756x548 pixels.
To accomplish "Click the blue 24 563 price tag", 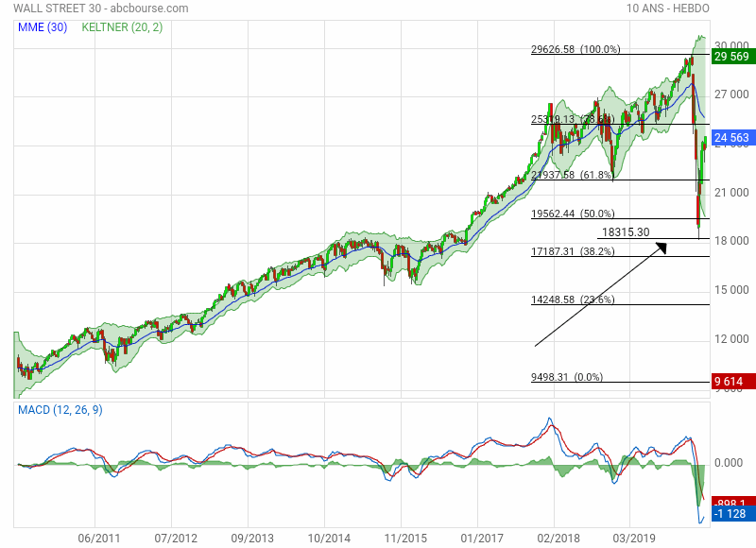I will pyautogui.click(x=733, y=138).
